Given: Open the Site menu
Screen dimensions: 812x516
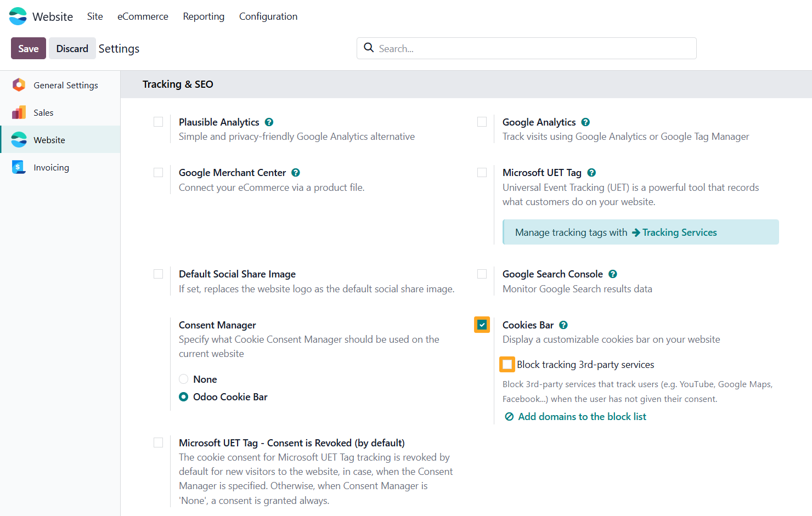Looking at the screenshot, I should coord(95,16).
